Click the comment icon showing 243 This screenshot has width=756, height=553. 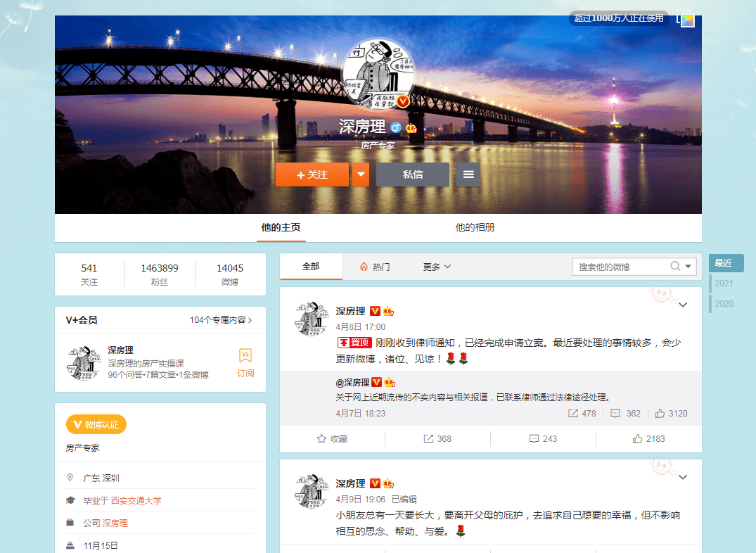point(534,438)
